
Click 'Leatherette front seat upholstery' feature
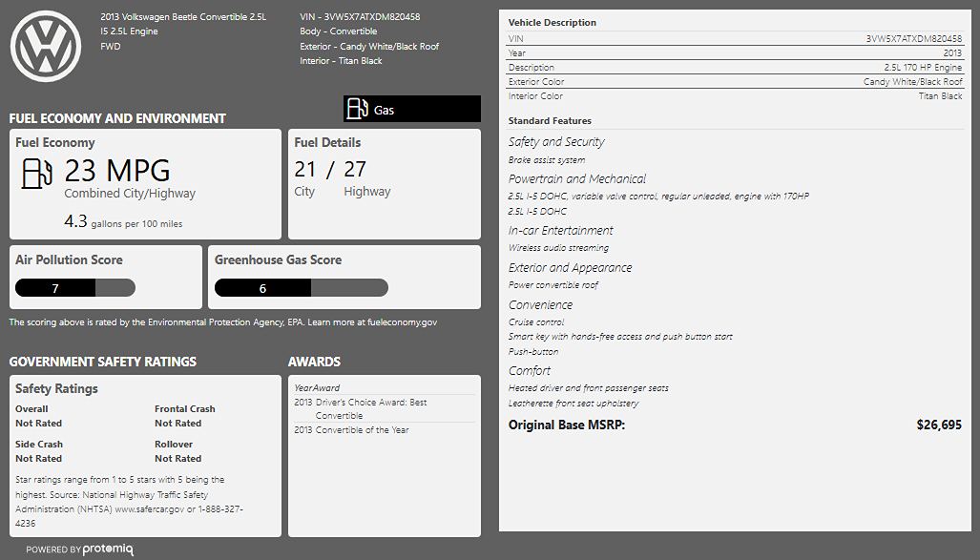(x=573, y=404)
